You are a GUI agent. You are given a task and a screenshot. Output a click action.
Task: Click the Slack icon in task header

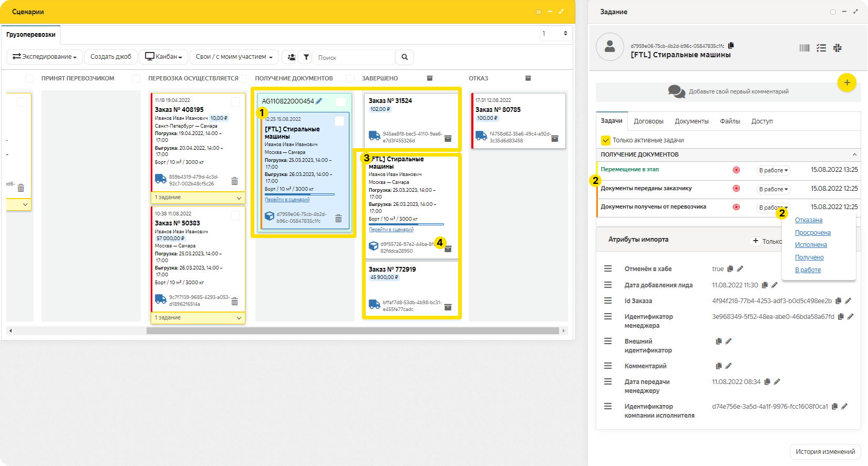tap(838, 48)
